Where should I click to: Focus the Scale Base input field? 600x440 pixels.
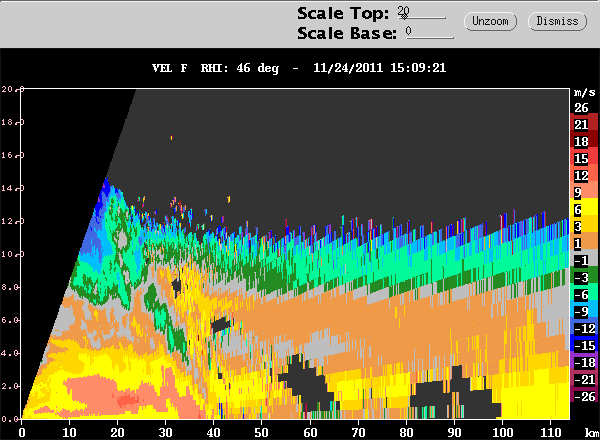430,32
